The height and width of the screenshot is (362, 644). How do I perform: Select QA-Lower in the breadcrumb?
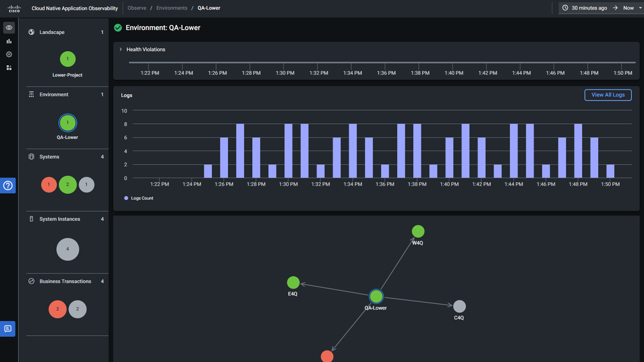click(208, 8)
